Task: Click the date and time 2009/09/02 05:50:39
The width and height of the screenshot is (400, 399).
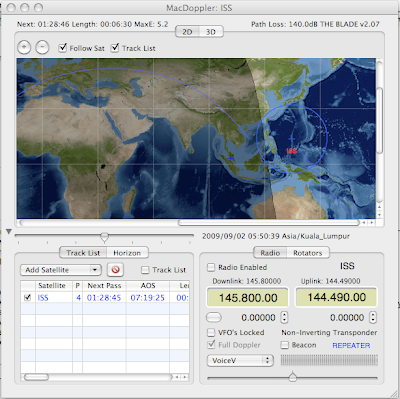Action: pyautogui.click(x=241, y=236)
